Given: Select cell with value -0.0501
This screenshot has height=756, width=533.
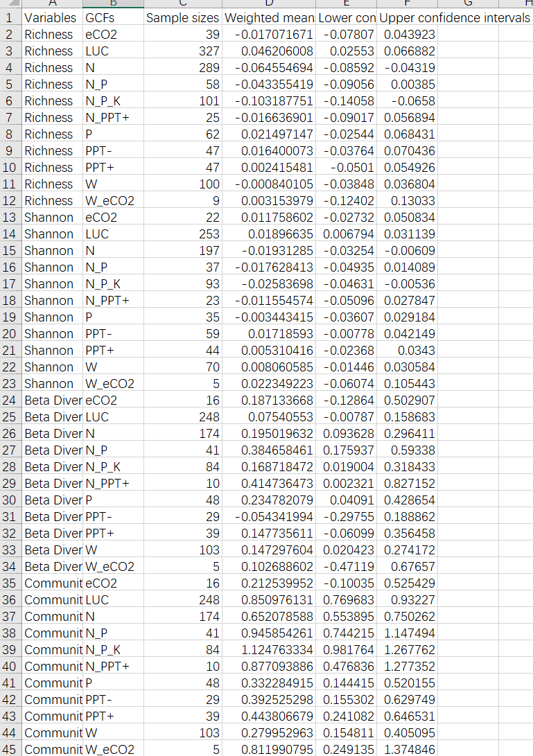Looking at the screenshot, I should (x=347, y=168).
